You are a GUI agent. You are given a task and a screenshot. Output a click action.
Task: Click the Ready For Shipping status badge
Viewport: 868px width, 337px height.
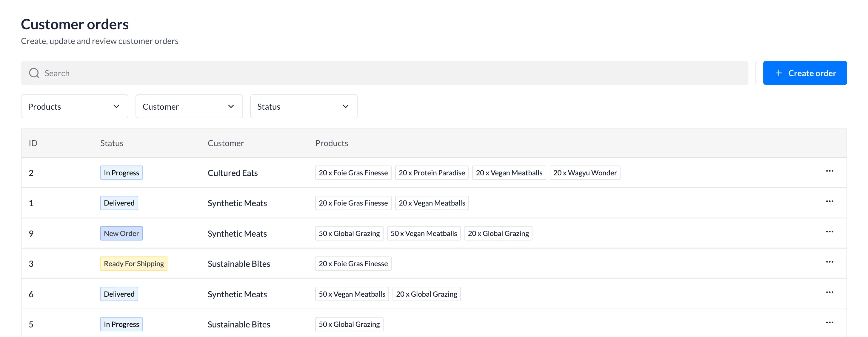(133, 264)
